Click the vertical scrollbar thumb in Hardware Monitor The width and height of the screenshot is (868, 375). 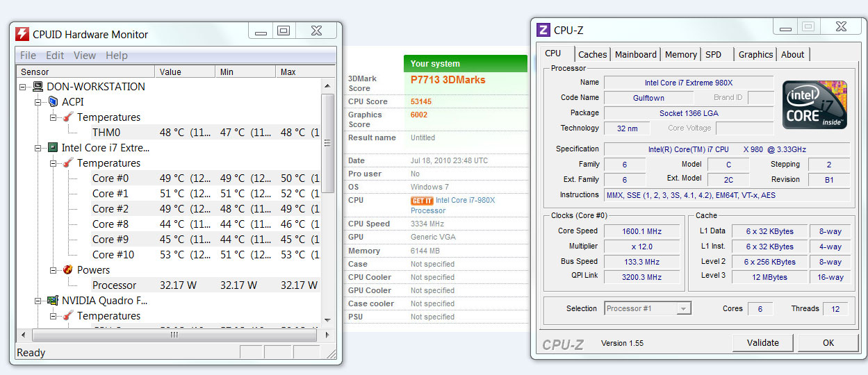click(x=329, y=144)
